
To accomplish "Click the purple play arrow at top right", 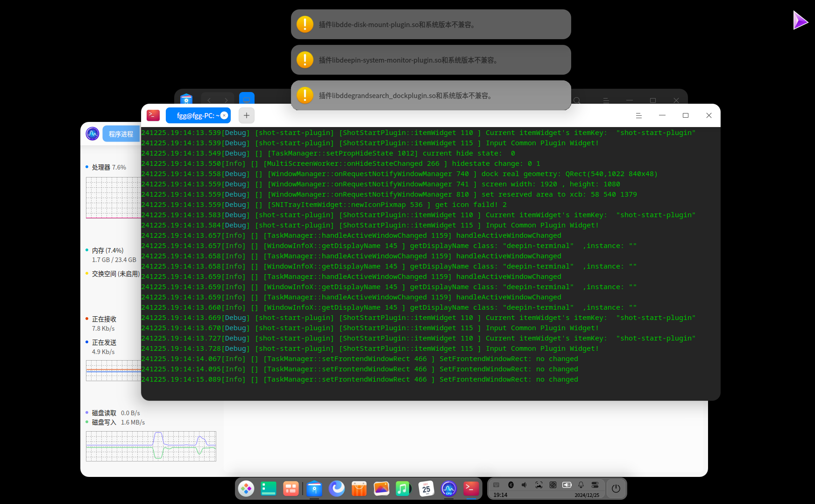I will 801,21.
